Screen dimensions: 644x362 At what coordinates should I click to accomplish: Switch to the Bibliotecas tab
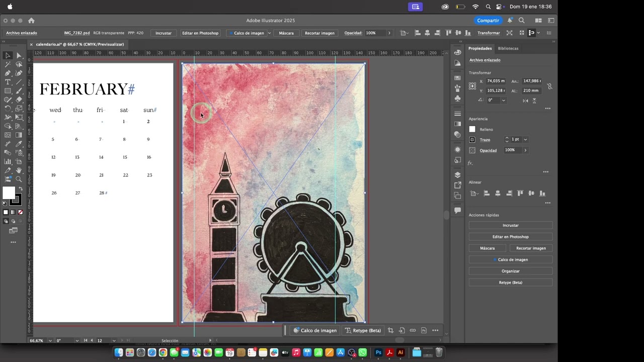click(x=508, y=48)
